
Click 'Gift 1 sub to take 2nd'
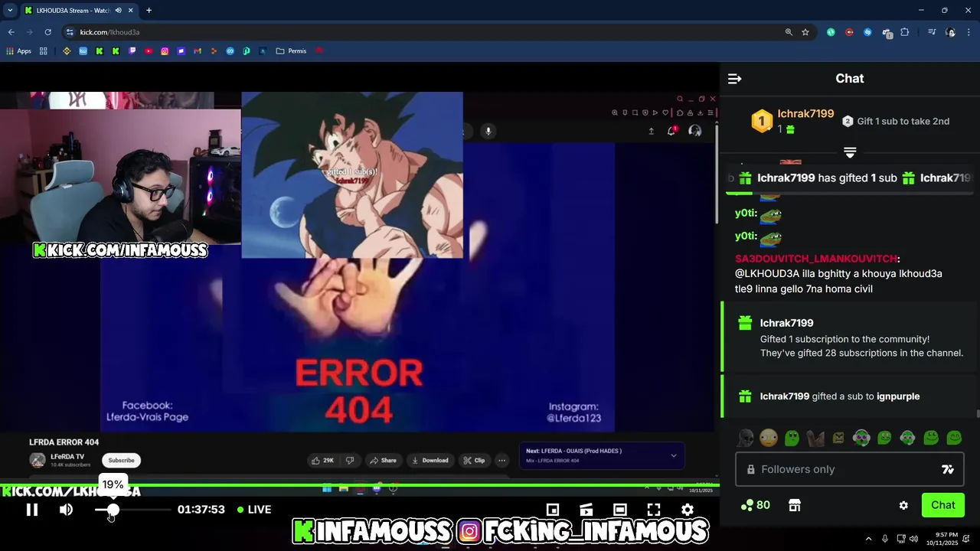(896, 121)
